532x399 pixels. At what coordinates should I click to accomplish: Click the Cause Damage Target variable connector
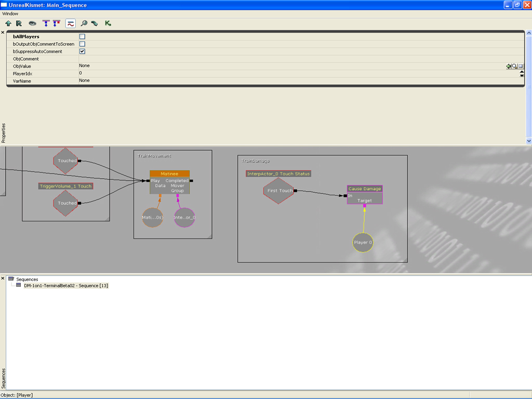[365, 206]
